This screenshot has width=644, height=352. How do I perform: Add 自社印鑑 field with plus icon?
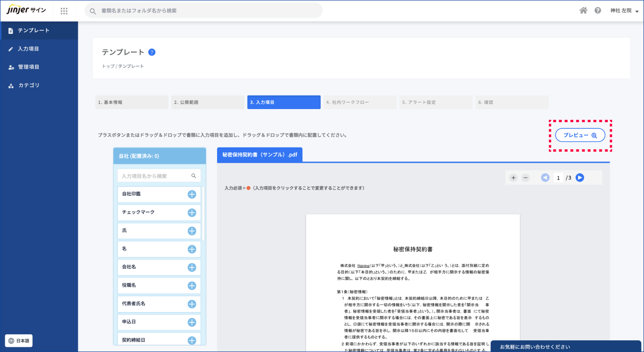point(192,194)
